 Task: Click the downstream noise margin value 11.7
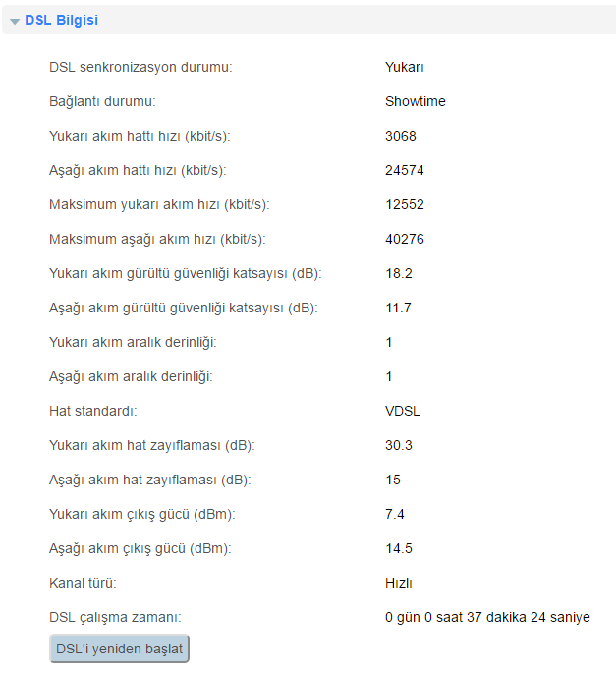pos(398,308)
